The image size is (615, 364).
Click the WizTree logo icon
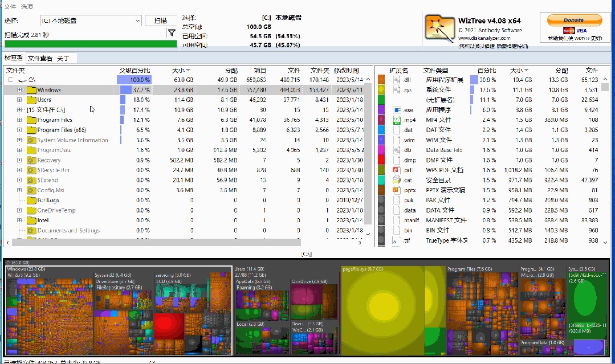[440, 27]
